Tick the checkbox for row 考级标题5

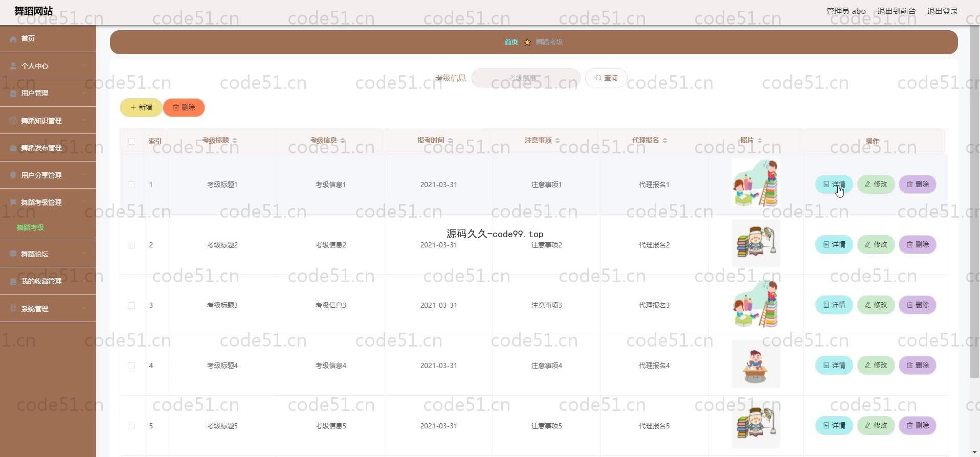pos(131,426)
